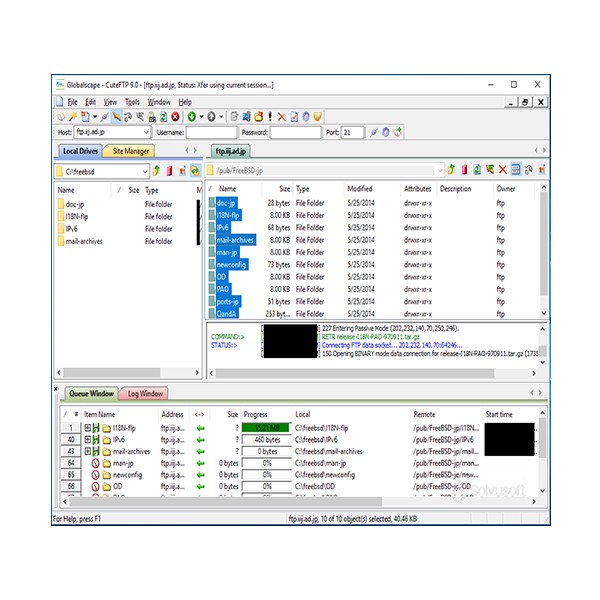600x600 pixels.
Task: Click the Password input field
Action: tap(296, 132)
